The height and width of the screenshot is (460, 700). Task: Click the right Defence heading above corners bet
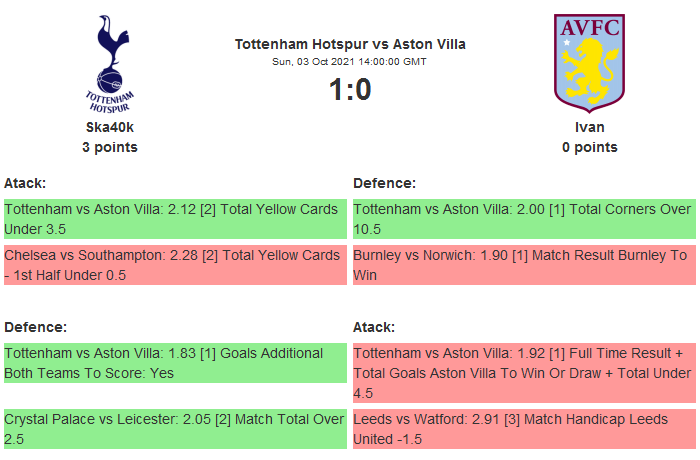click(385, 183)
